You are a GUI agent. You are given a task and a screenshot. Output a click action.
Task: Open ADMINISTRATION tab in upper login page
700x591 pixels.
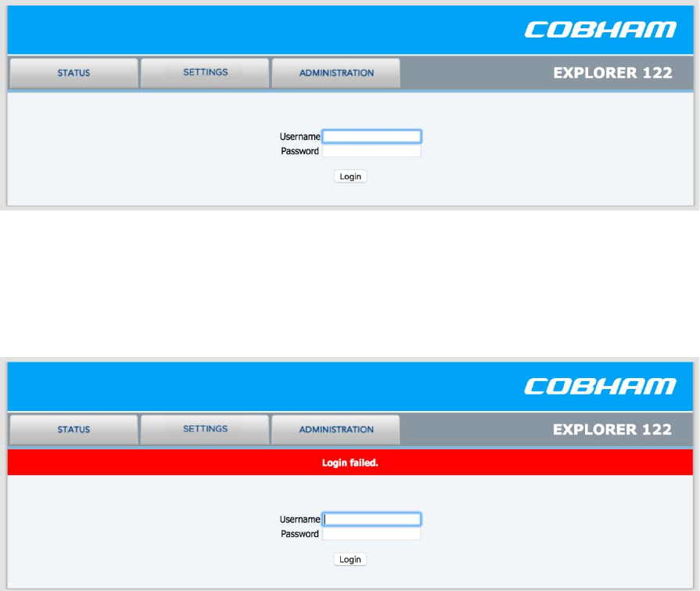[x=336, y=73]
